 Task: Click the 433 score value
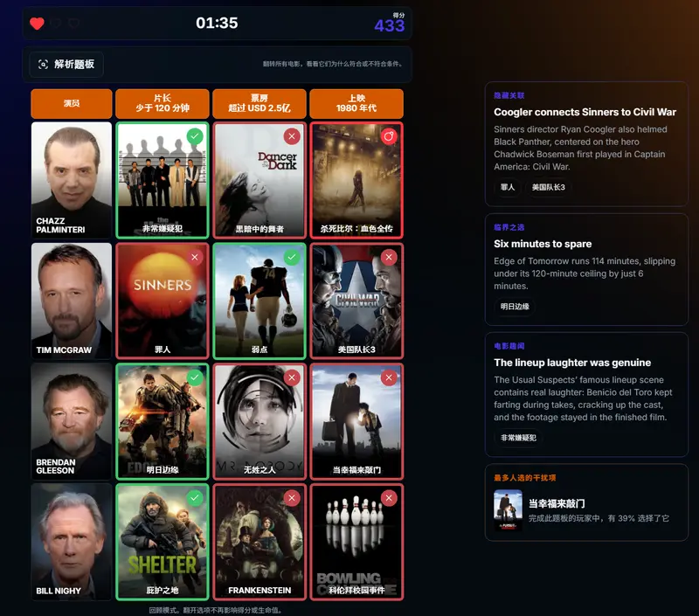[x=389, y=26]
